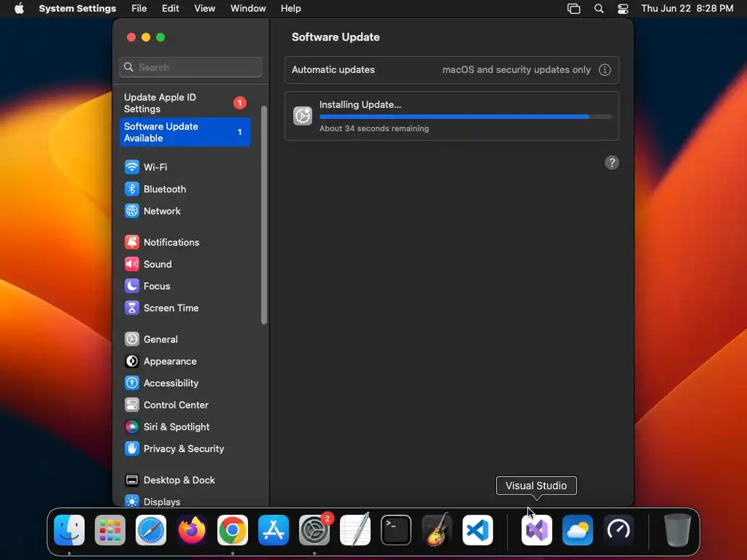The image size is (747, 560).
Task: Launch Visual Studio Code from Dock
Action: click(478, 530)
